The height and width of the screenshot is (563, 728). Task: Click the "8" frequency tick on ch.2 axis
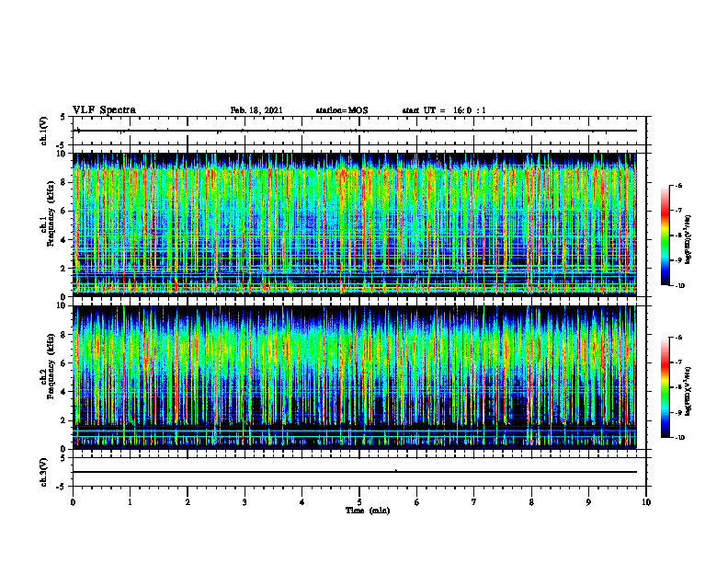tap(64, 335)
